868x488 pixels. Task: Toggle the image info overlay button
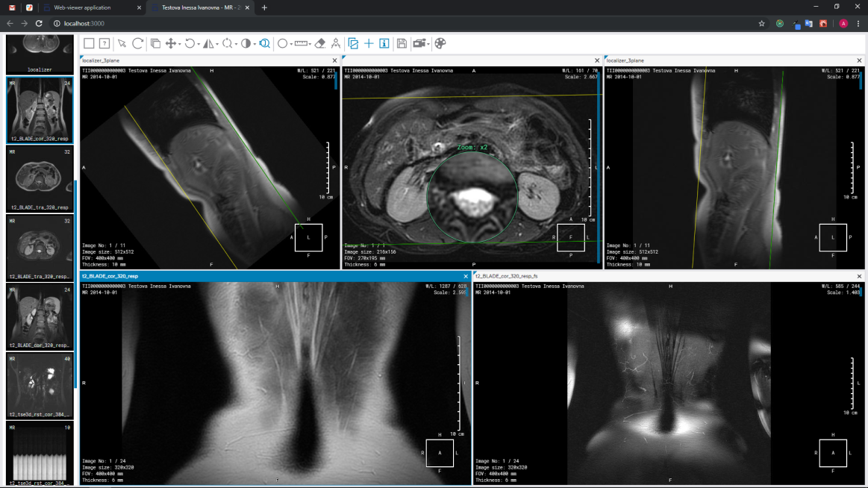[x=384, y=43]
